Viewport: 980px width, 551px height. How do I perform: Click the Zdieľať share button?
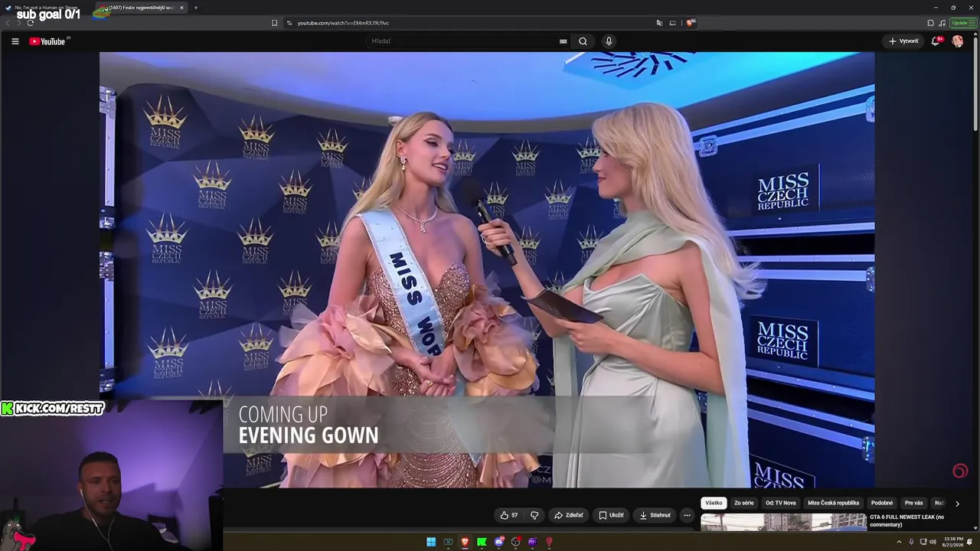pos(568,515)
